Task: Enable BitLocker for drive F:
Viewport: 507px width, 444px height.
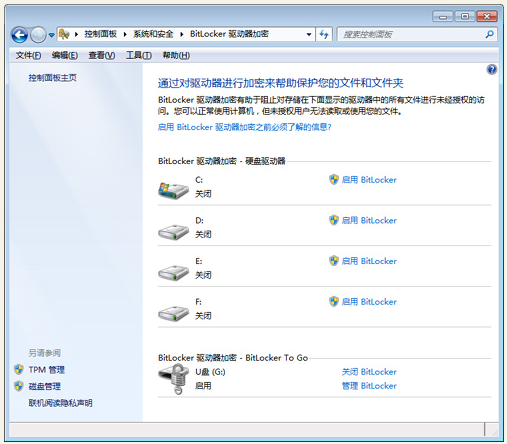Action: coord(369,302)
